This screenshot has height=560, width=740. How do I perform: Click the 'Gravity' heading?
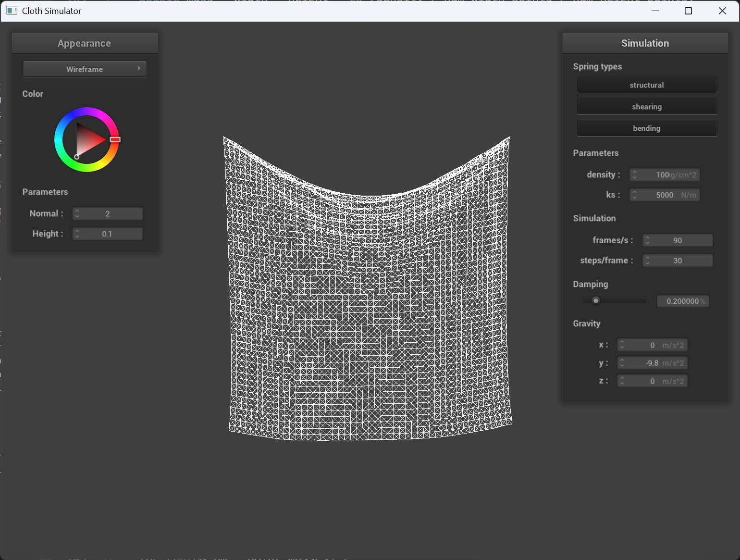click(587, 324)
